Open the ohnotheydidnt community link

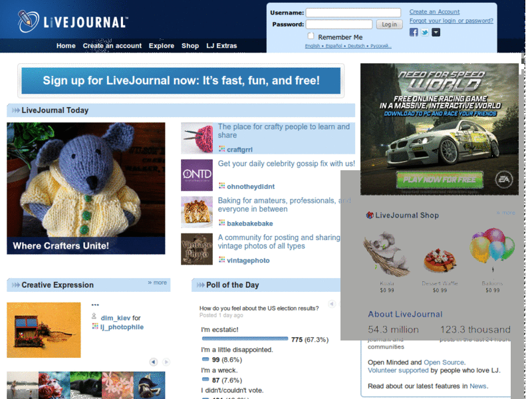(x=251, y=187)
